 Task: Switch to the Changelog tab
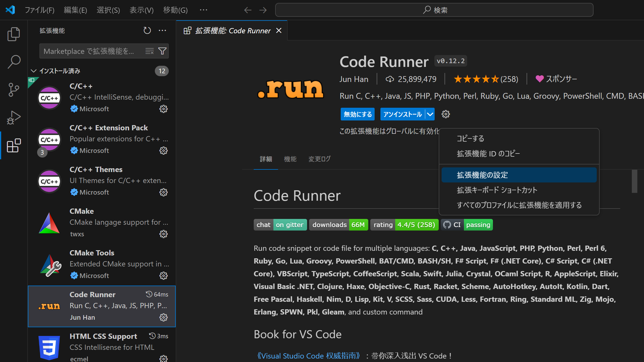320,159
